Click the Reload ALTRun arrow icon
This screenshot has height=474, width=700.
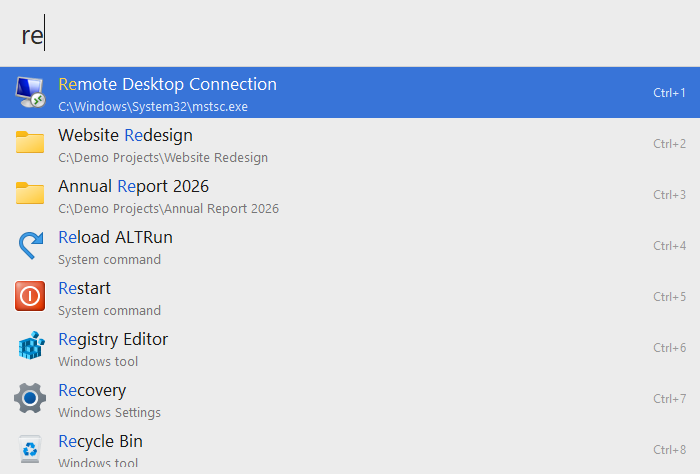pos(30,245)
